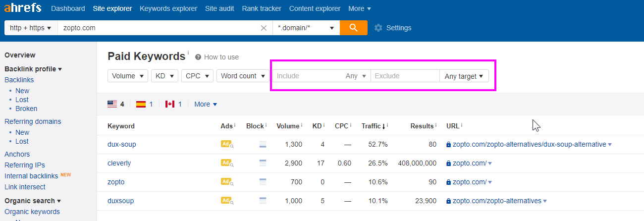The width and height of the screenshot is (644, 221).
Task: Click the info icon beside the CPC column header
Action: point(351,125)
